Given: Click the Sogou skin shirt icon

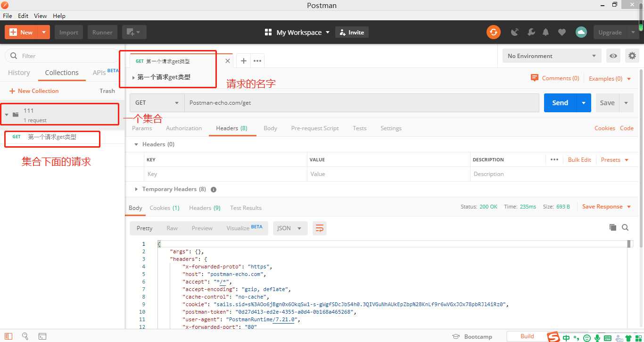Looking at the screenshot, I should 628,338.
